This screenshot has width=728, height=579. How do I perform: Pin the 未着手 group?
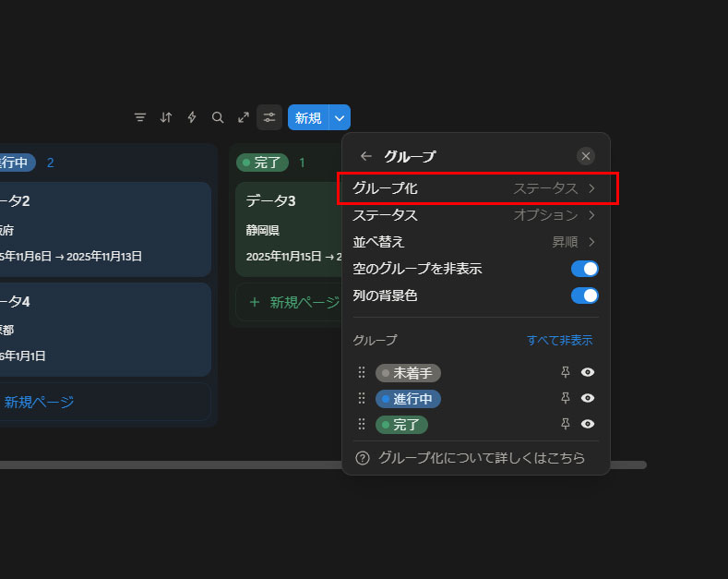point(566,373)
